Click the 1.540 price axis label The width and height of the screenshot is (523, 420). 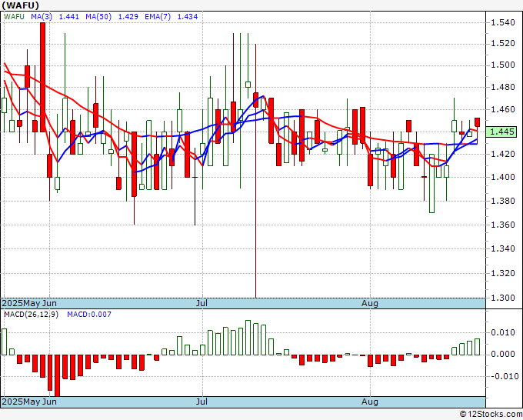(x=503, y=22)
